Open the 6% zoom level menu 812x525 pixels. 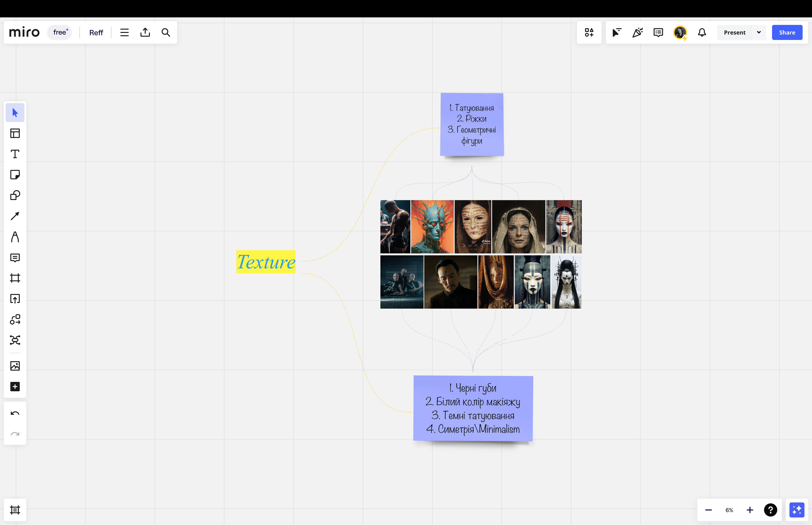[x=729, y=510]
